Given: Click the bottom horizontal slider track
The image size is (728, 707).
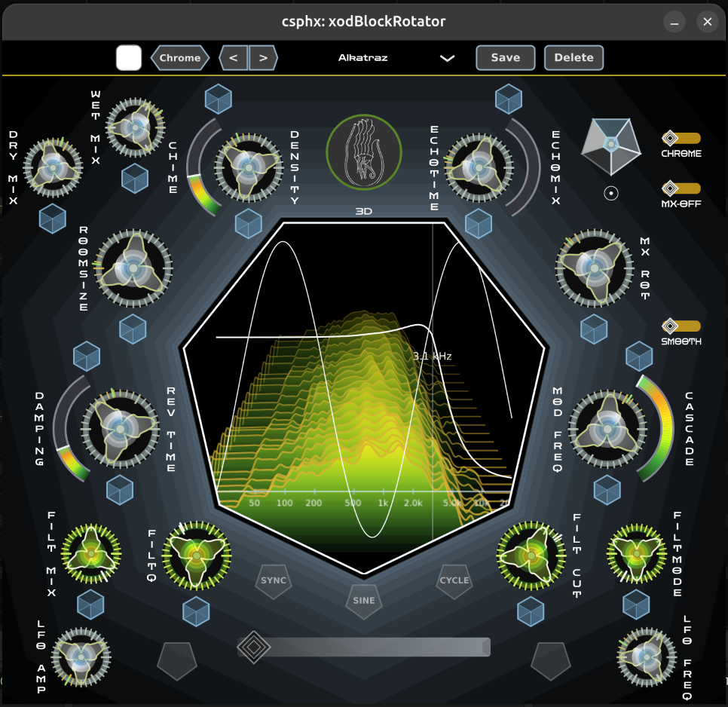Looking at the screenshot, I should 364,647.
